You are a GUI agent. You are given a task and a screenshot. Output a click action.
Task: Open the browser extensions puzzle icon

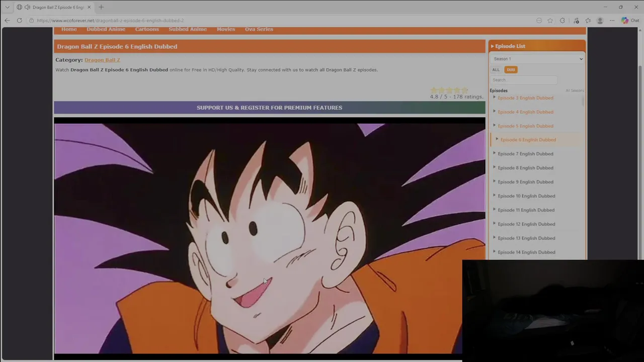click(x=562, y=21)
